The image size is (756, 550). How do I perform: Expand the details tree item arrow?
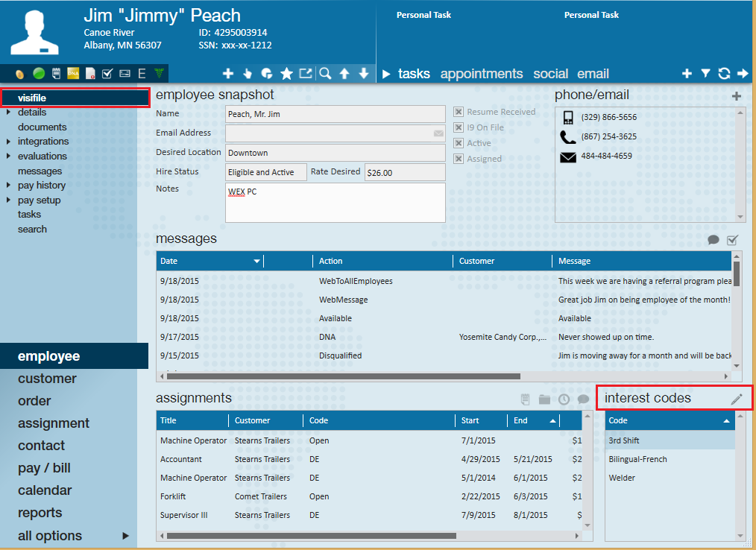pyautogui.click(x=8, y=113)
